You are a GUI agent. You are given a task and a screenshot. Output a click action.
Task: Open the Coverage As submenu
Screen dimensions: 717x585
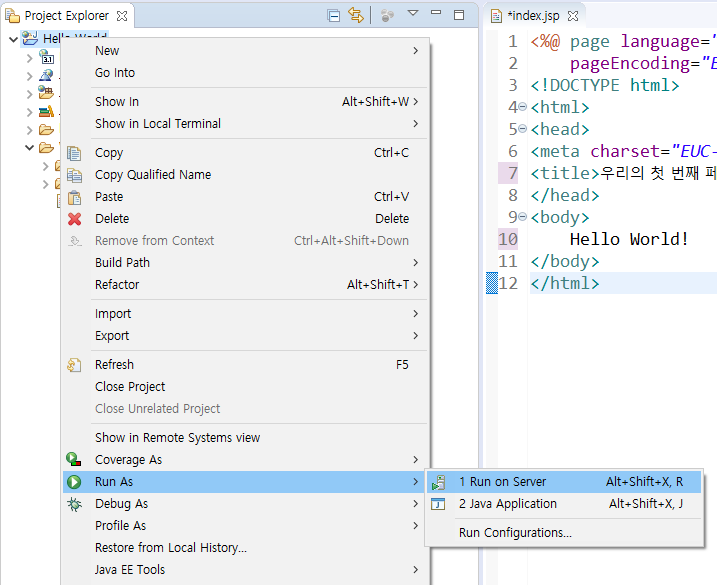click(245, 460)
